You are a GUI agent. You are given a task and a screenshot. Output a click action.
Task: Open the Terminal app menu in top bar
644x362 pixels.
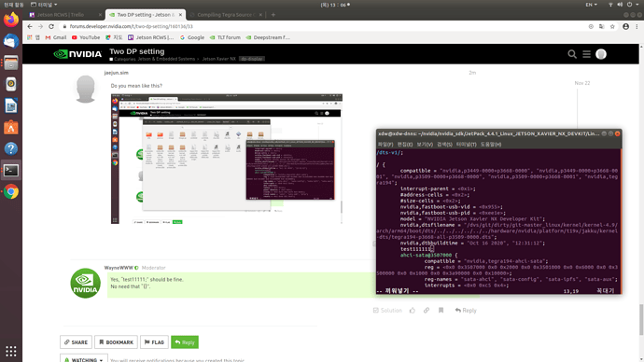coord(44,5)
